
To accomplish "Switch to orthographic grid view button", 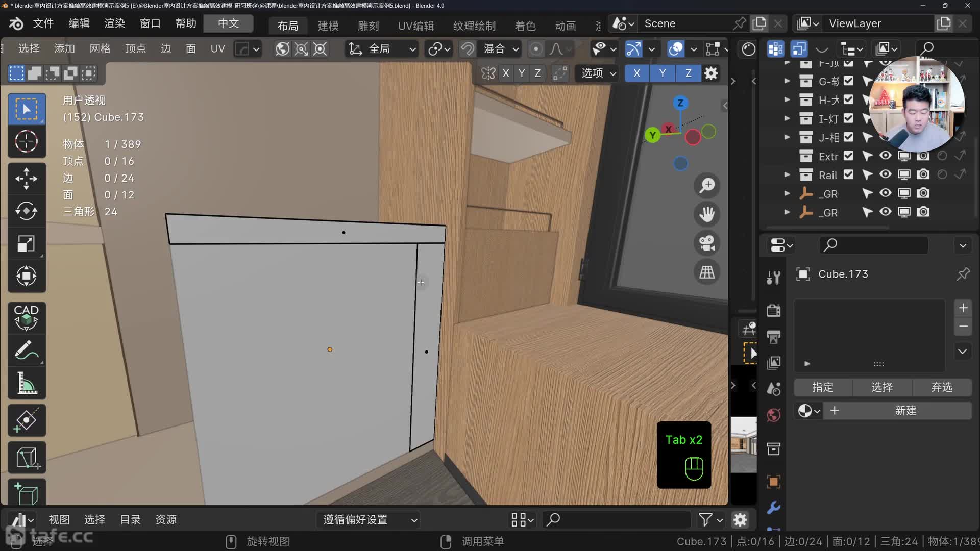I will (707, 272).
